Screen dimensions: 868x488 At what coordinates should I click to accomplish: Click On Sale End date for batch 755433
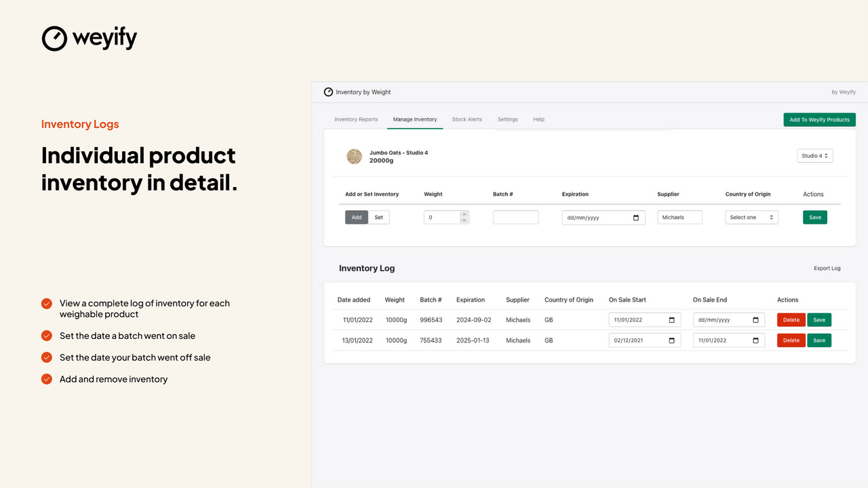pyautogui.click(x=729, y=340)
